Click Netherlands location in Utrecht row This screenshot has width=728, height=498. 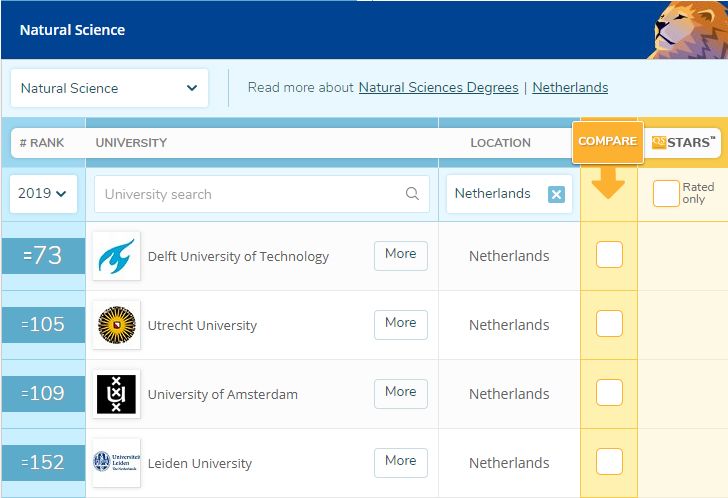(x=509, y=325)
